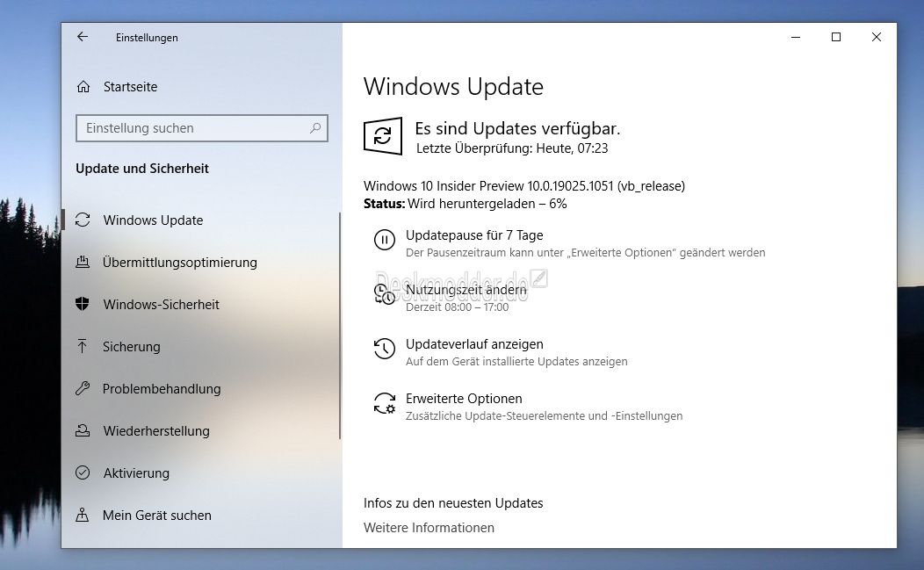Image resolution: width=924 pixels, height=570 pixels.
Task: Click the Übermittlungsoptimierung icon
Action: pyautogui.click(x=83, y=262)
